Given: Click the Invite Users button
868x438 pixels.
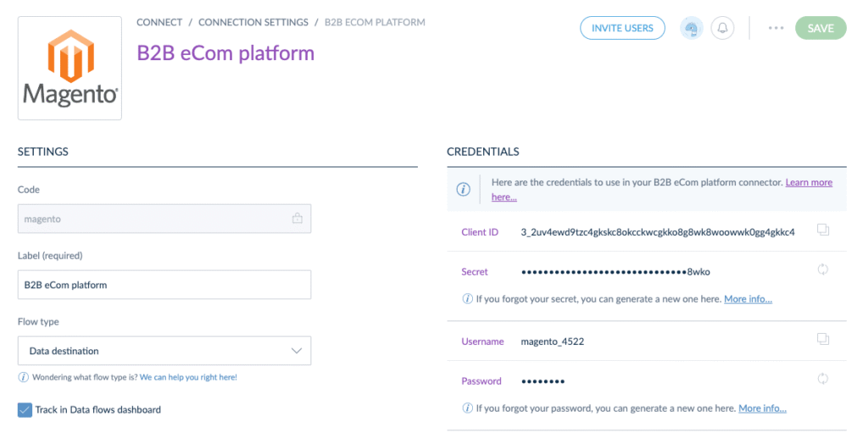Looking at the screenshot, I should (x=622, y=28).
